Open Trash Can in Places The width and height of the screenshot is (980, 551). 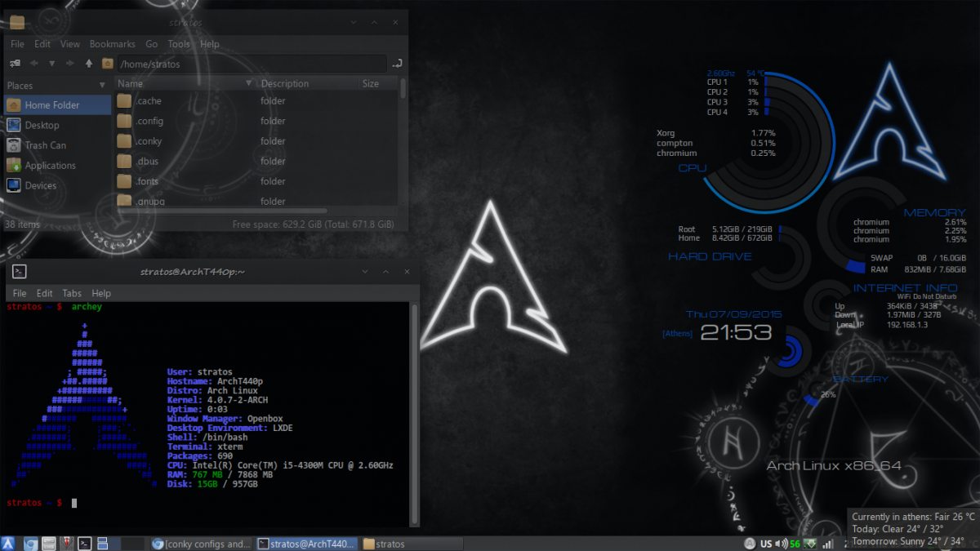57,145
